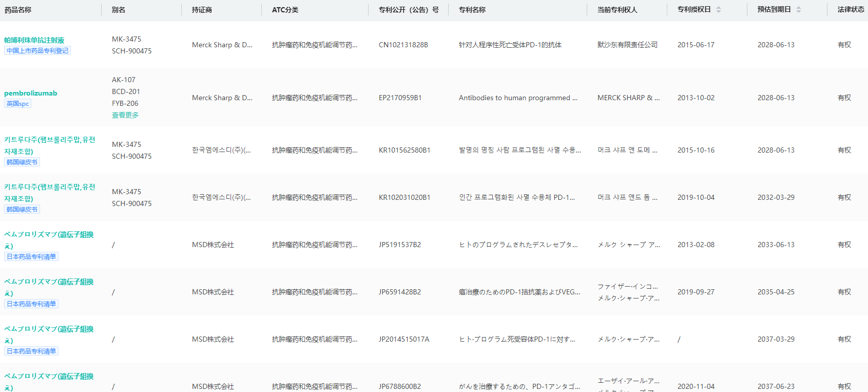Open the Korean drug name in the KR102031020B1 row
868x392 pixels.
pos(50,193)
